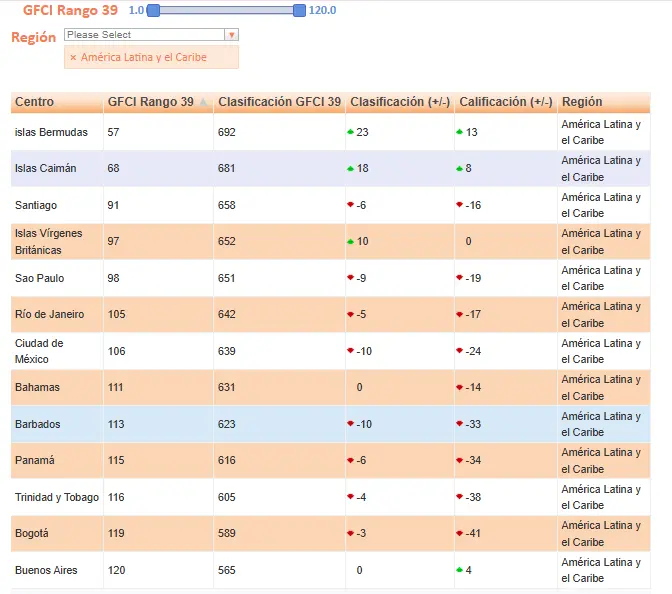Image resolution: width=672 pixels, height=594 pixels.
Task: Click green up arrow beside 23 for Bermudas
Action: 350,132
